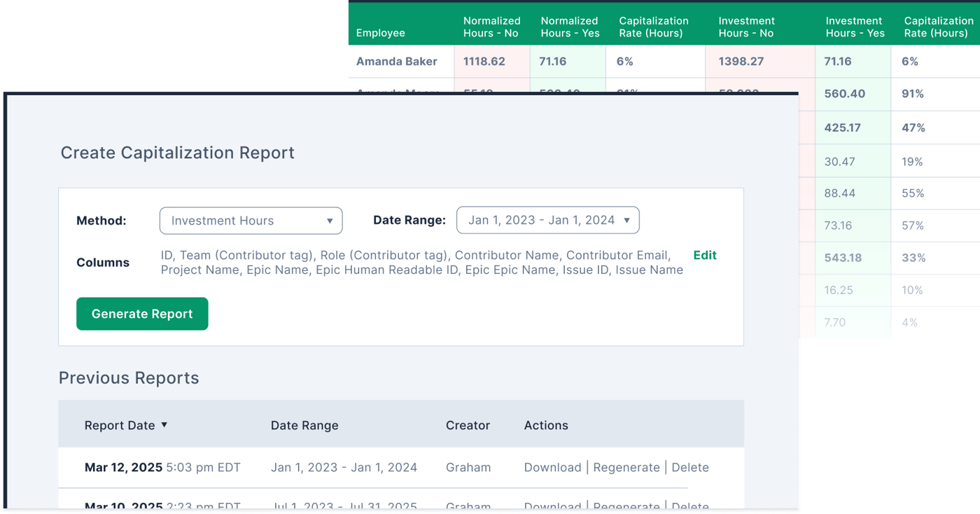This screenshot has height=514, width=980.
Task: Click the Normalized Hours - No column header
Action: click(x=491, y=27)
